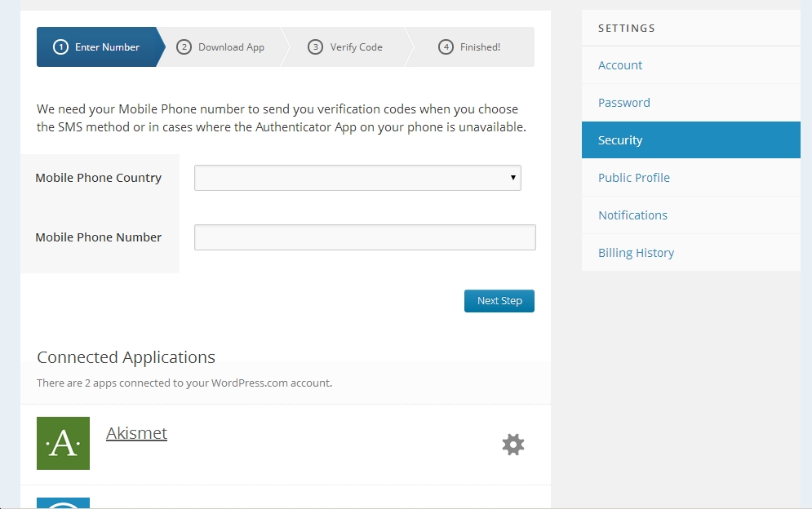812x509 pixels.
Task: Click the step 1 circle number icon
Action: [60, 47]
